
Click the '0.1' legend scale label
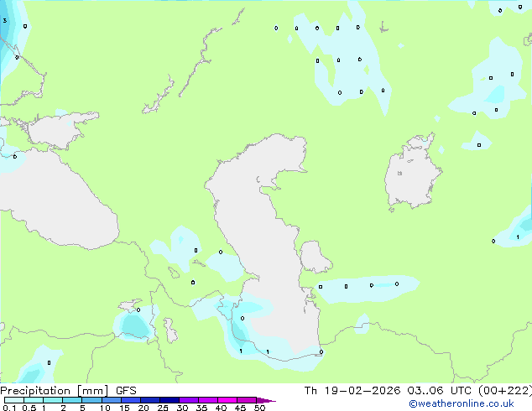click(x=9, y=408)
